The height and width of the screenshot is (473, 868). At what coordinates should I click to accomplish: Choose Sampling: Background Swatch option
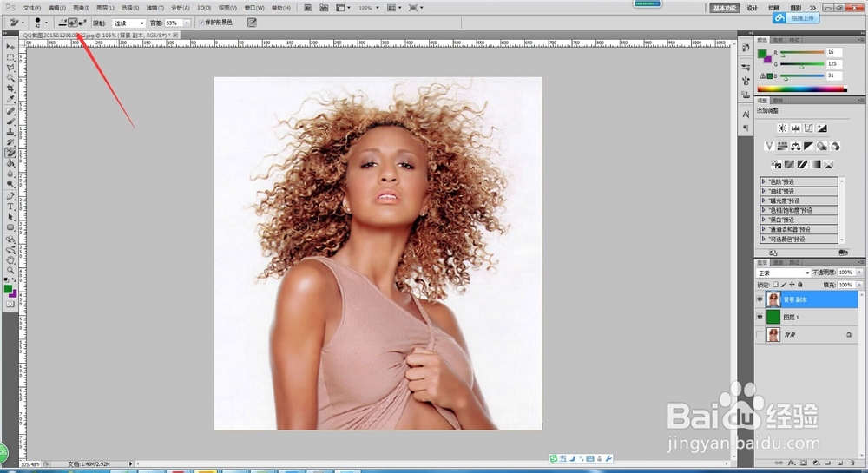click(82, 23)
